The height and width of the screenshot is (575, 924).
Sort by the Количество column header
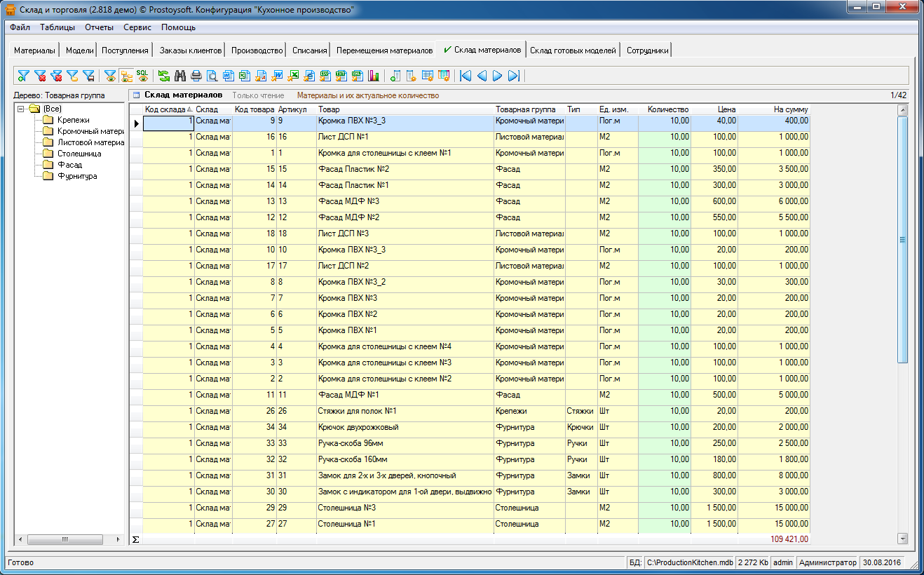coord(667,109)
